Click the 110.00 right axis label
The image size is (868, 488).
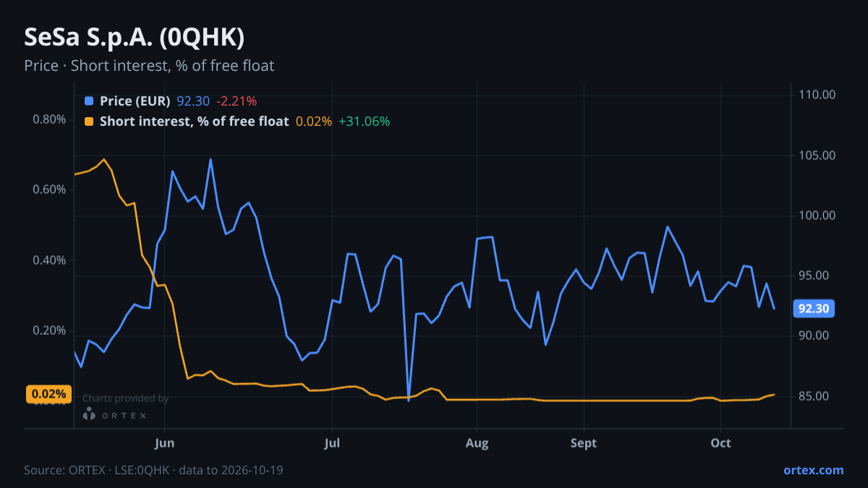click(817, 95)
